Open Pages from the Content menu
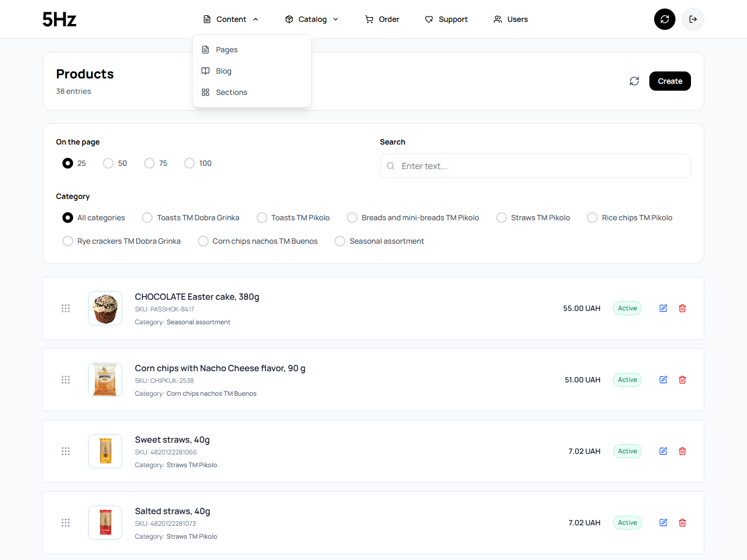 coord(227,50)
